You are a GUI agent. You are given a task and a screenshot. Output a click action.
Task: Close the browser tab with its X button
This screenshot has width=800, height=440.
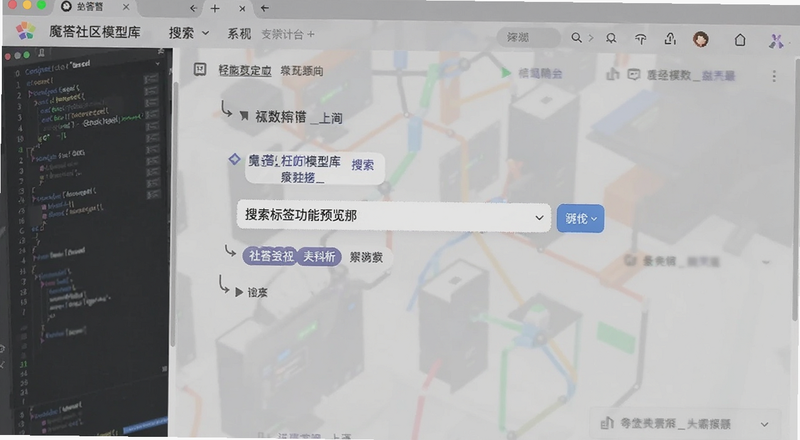coord(126,7)
